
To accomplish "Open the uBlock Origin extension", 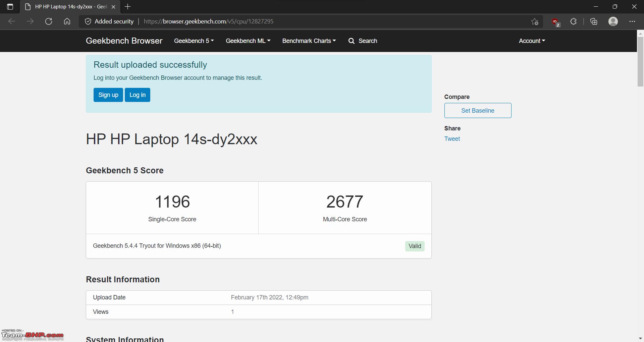I will tap(555, 22).
